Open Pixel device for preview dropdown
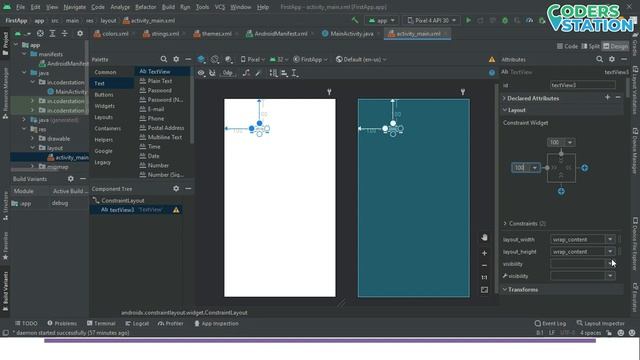Screen dimensions: 640x360 click(252, 60)
